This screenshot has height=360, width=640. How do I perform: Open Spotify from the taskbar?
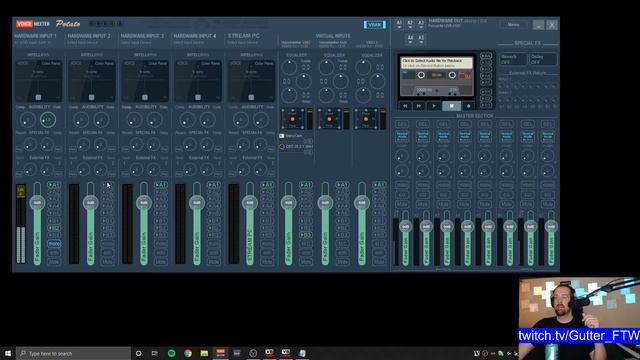click(x=171, y=353)
